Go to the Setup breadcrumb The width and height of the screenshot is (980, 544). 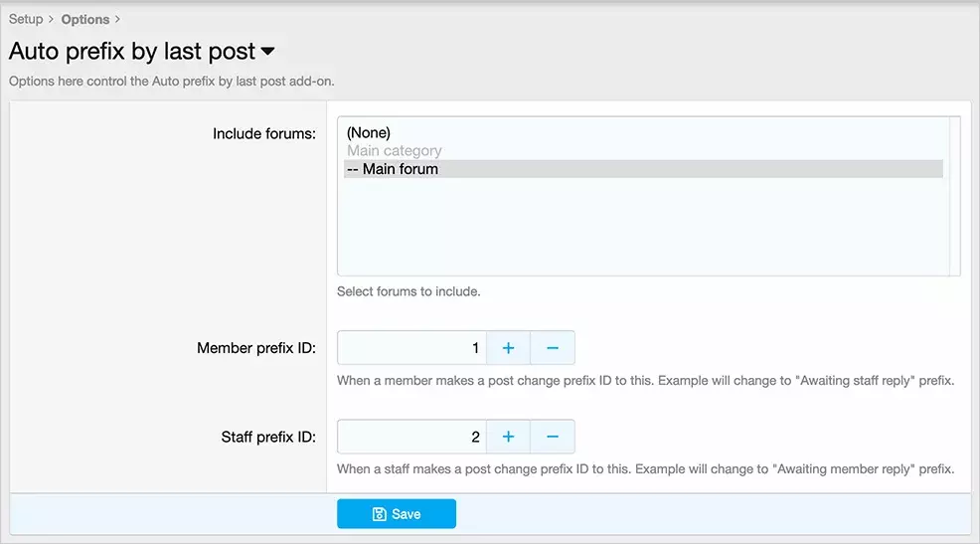(x=26, y=19)
